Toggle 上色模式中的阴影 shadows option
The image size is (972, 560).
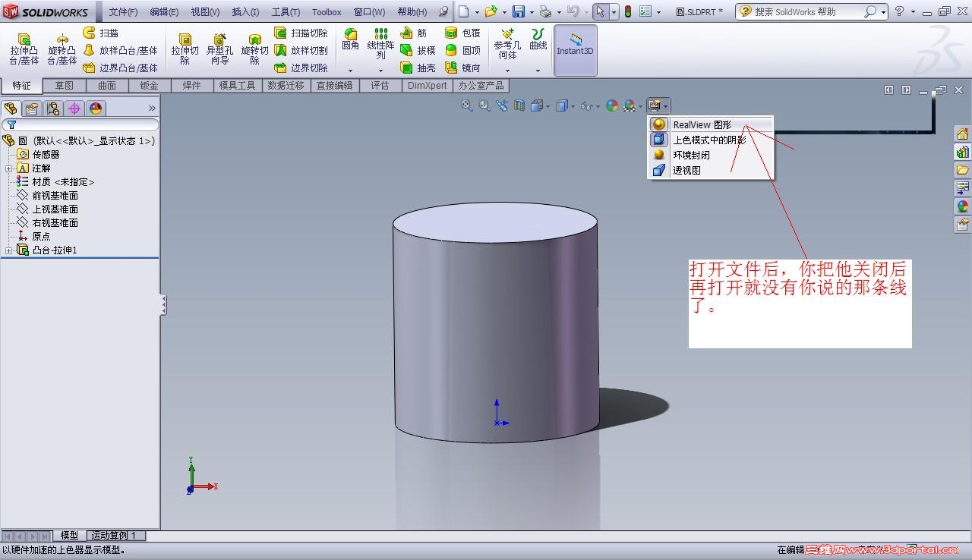(708, 140)
